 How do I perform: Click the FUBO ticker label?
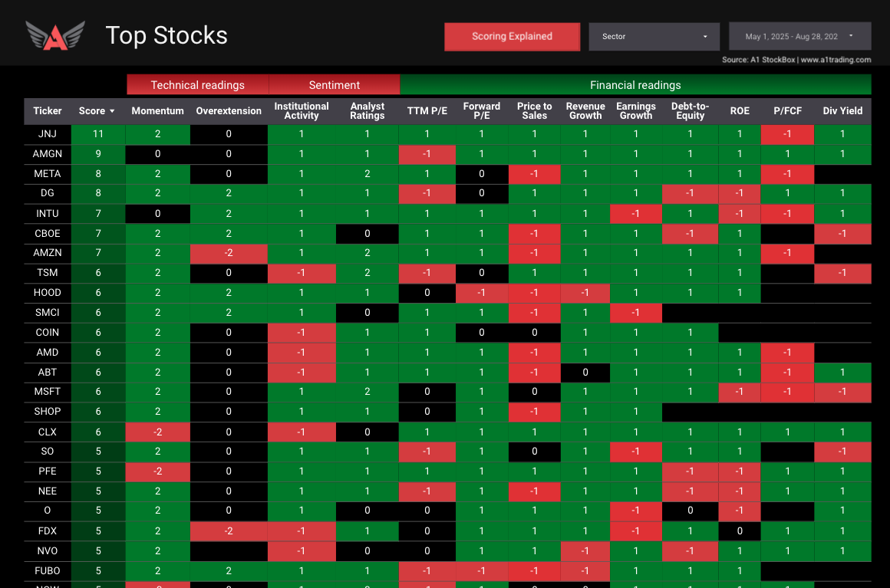(47, 570)
